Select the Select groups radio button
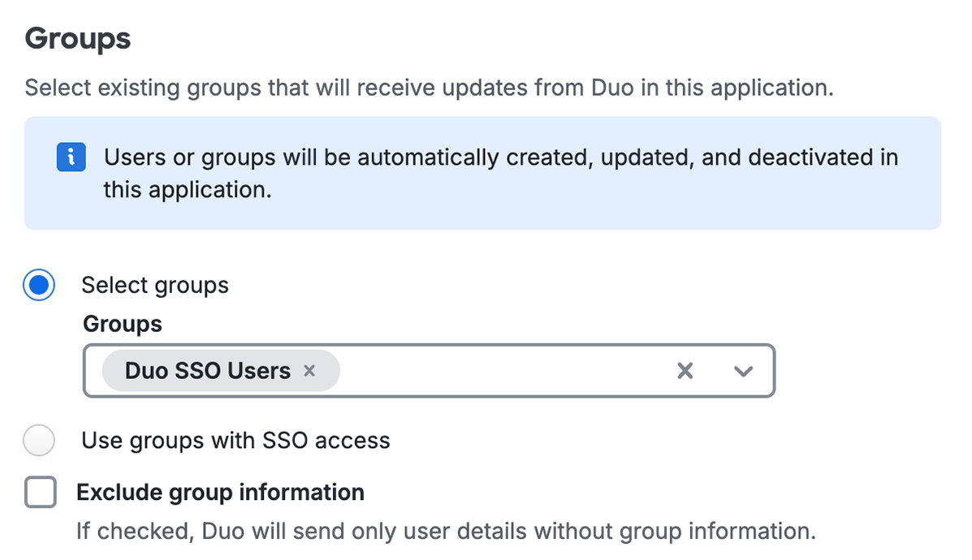 click(x=38, y=285)
